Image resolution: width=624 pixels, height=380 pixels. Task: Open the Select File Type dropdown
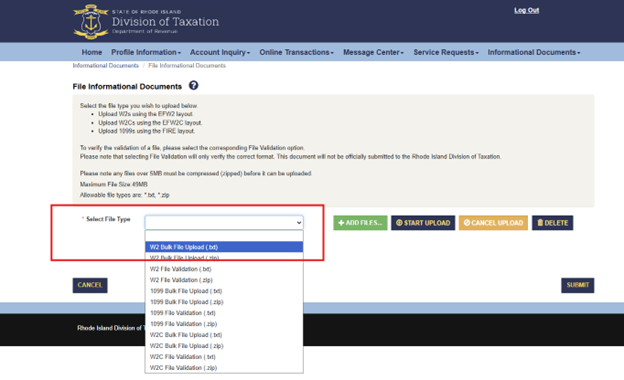pos(224,222)
